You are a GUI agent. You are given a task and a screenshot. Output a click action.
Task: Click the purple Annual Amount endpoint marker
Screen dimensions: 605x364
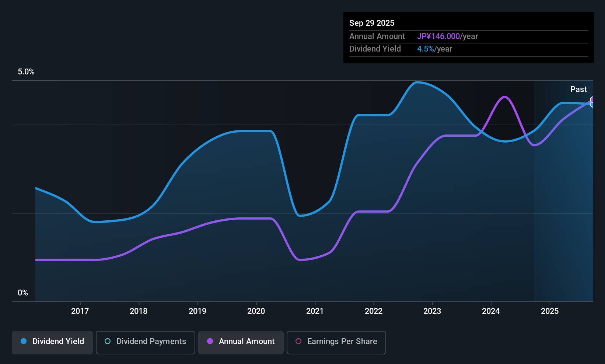[x=592, y=99]
